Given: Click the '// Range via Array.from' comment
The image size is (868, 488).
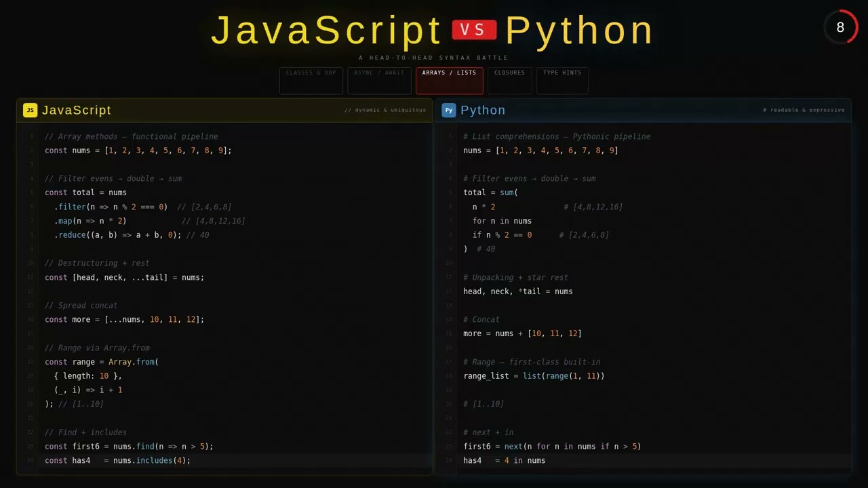Looking at the screenshot, I should (x=97, y=348).
